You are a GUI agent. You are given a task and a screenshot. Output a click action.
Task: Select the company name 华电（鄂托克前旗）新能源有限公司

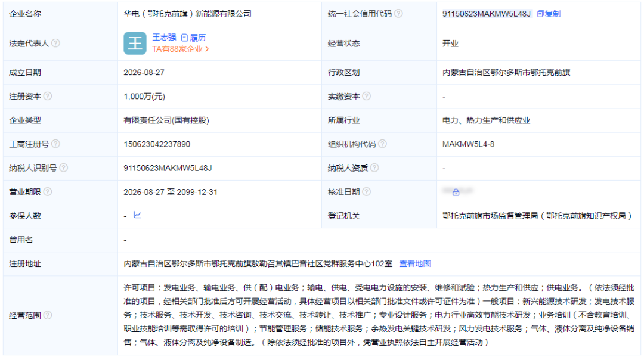(x=187, y=14)
